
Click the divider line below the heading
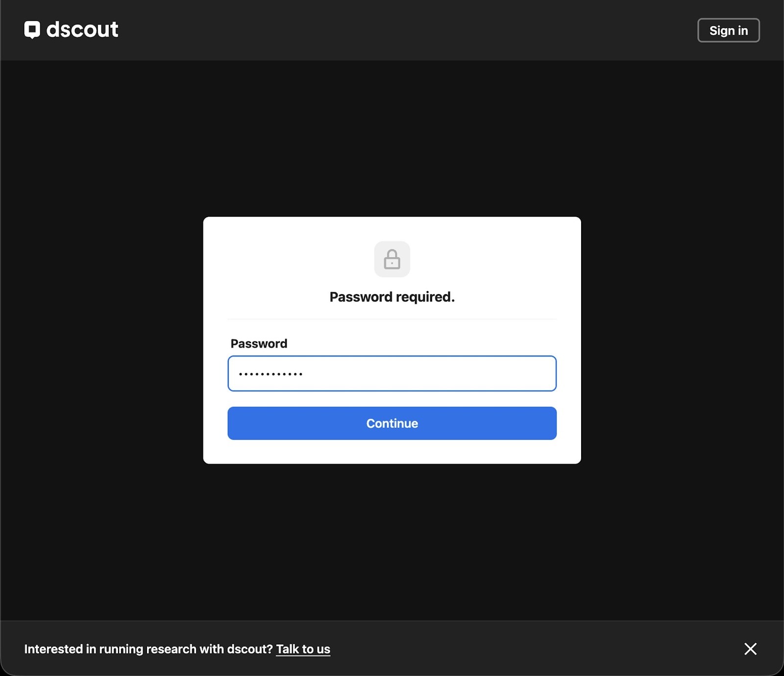[392, 319]
